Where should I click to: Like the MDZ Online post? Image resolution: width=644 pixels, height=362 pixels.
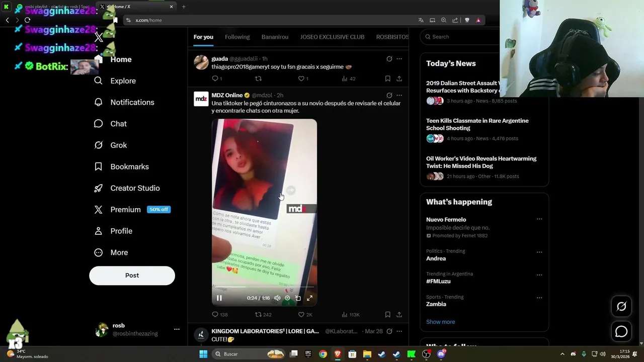(305, 315)
